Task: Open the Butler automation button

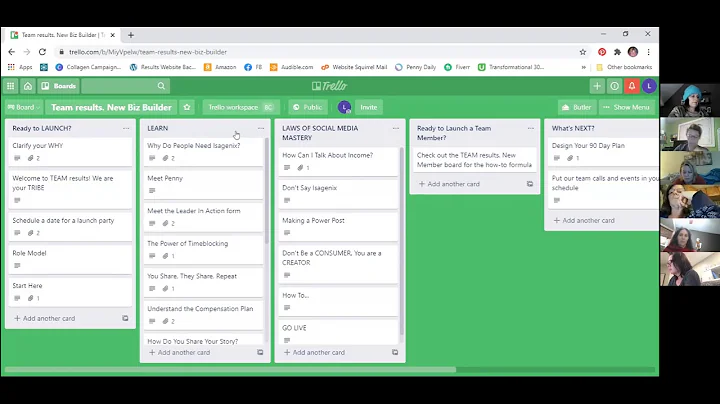Action: 577,107
